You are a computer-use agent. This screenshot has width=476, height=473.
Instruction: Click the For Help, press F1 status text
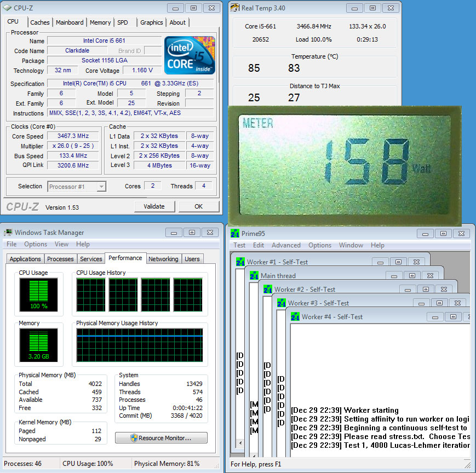[x=256, y=464]
